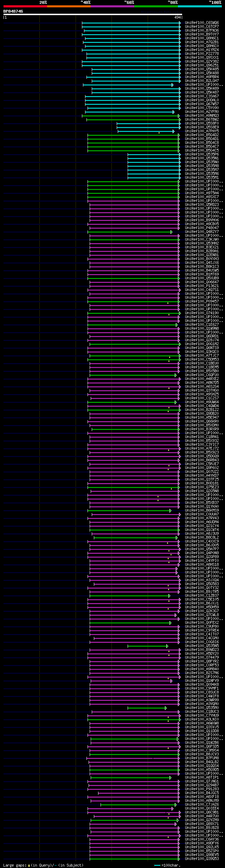Select hit label UniRef100_Q1NFV9
Viewport: 225px width, 868px height.
tap(202, 681)
